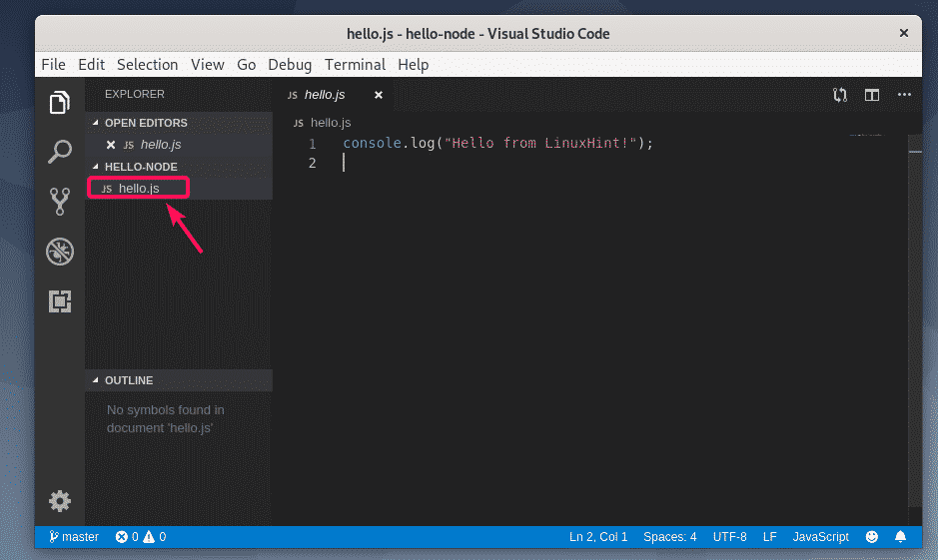Screen dimensions: 938x560
Task: Open the Terminal menu
Action: click(355, 64)
